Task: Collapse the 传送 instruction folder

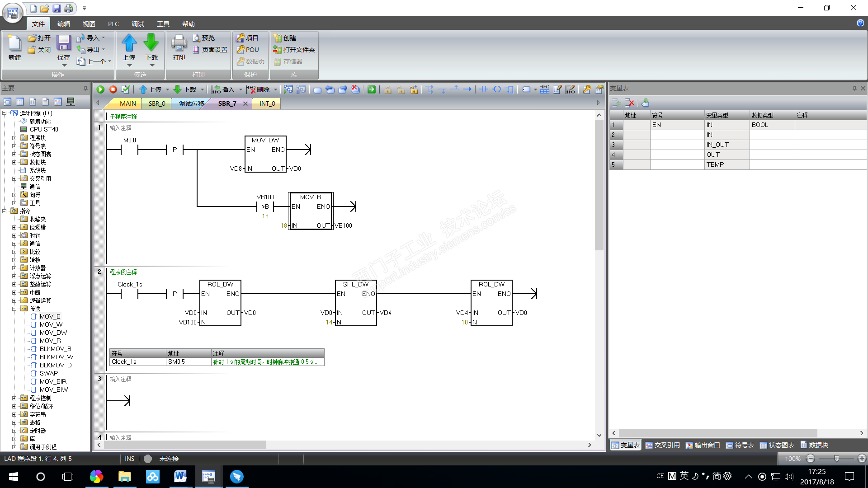Action: [x=14, y=309]
